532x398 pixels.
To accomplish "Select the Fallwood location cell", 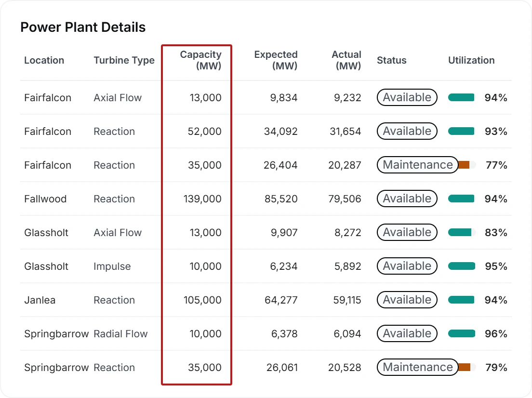I will (45, 199).
